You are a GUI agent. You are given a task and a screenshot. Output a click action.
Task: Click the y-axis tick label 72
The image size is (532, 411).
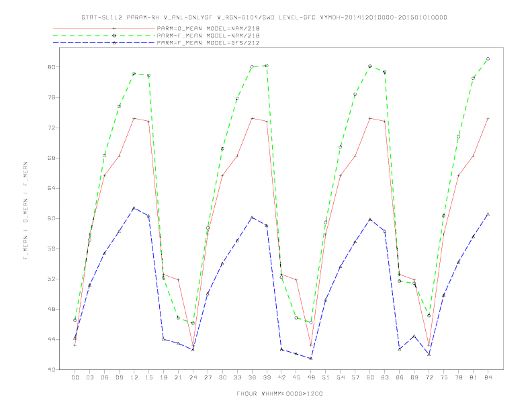pos(52,128)
